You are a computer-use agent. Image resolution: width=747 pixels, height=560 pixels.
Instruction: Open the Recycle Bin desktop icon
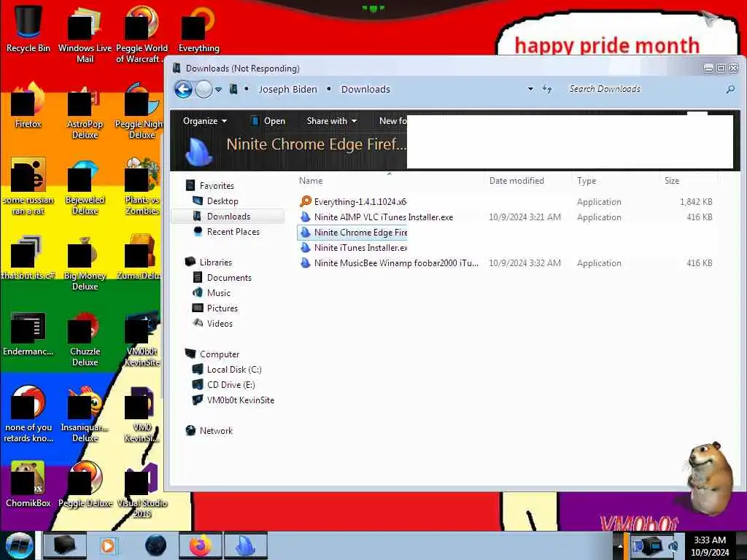pyautogui.click(x=28, y=29)
